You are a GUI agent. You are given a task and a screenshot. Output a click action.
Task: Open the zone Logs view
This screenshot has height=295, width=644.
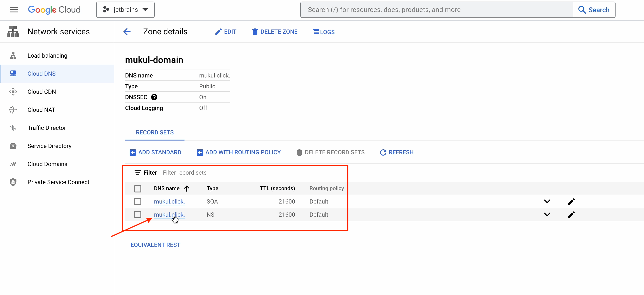tap(324, 32)
